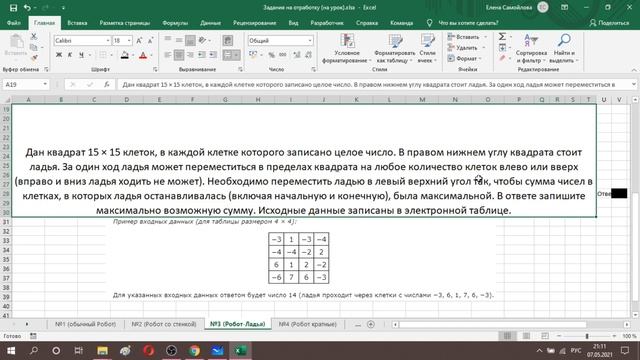Switch to the Данные ribbon tab
This screenshot has height=360, width=640.
pos(210,23)
